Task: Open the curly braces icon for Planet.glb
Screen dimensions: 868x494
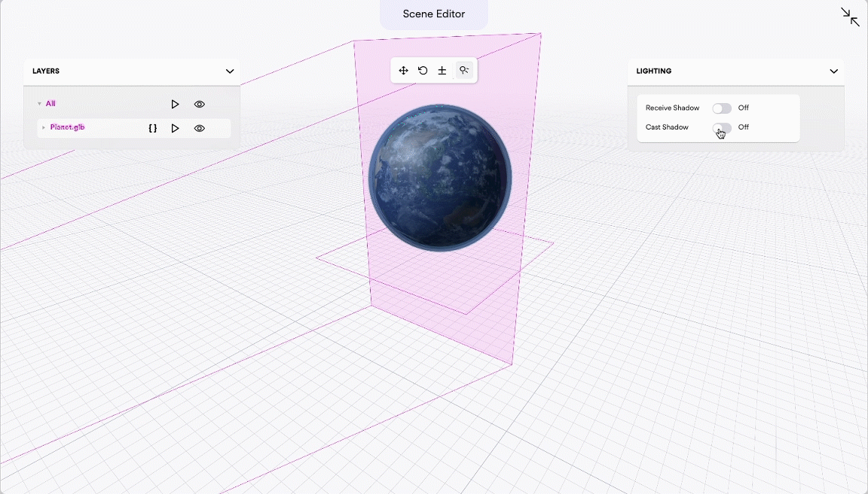Action: tap(153, 129)
